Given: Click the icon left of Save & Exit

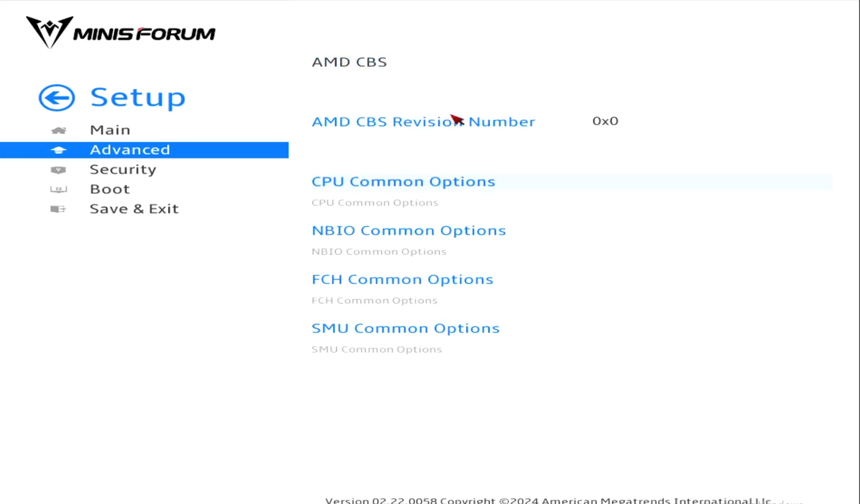Looking at the screenshot, I should (59, 209).
